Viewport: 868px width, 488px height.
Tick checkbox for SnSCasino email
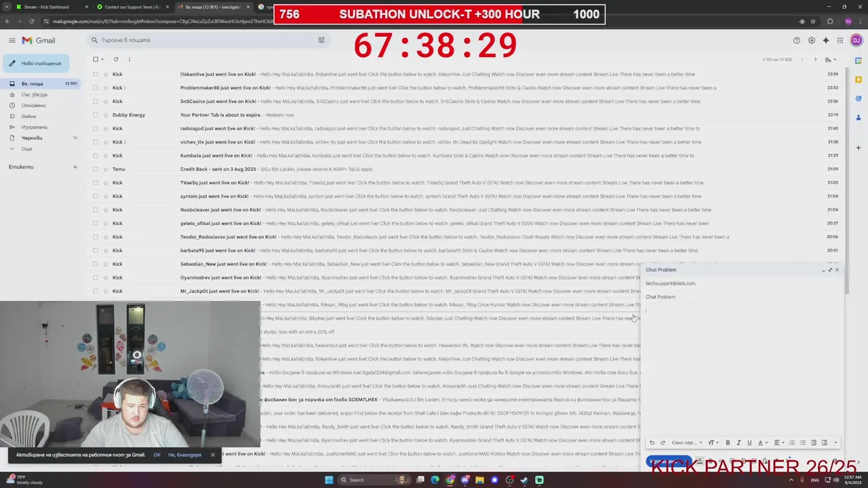pyautogui.click(x=95, y=101)
